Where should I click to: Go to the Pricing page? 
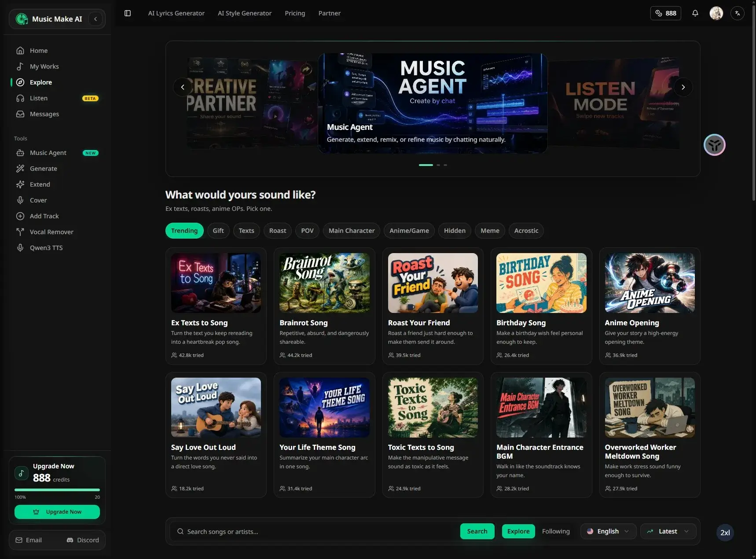(295, 13)
